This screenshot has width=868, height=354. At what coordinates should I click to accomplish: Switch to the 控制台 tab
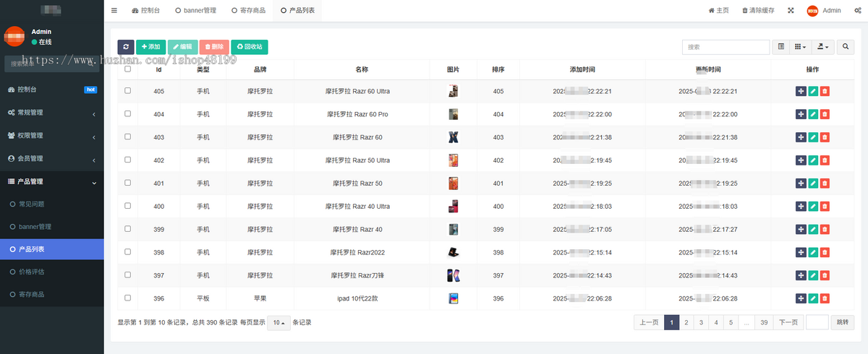(x=146, y=10)
